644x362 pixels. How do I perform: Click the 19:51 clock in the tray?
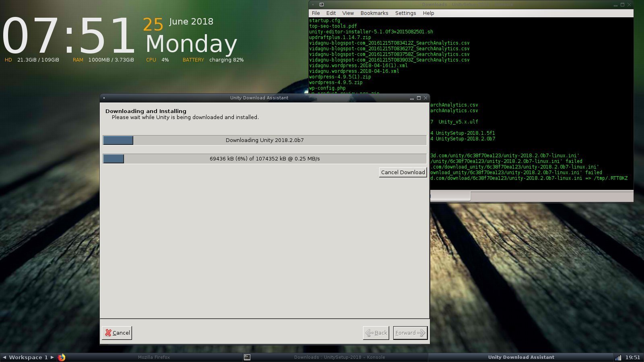(633, 357)
